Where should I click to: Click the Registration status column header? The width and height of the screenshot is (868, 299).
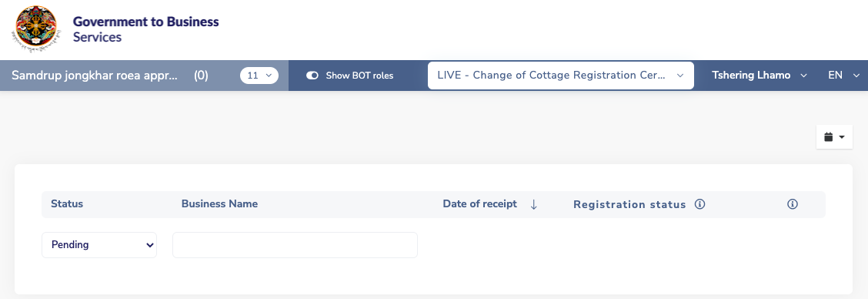(x=629, y=204)
